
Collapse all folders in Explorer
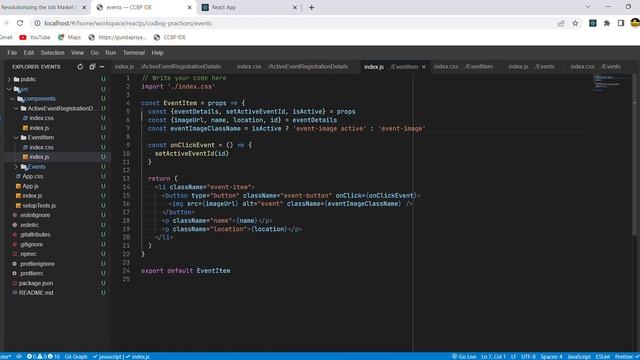click(x=92, y=67)
